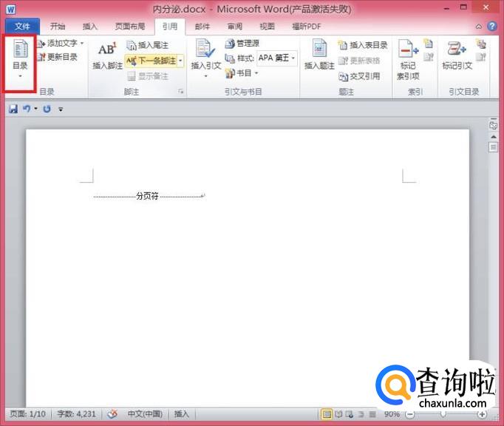Click 标记索引项 mark index entry
Viewport: 504px width, 426px height.
click(x=408, y=59)
